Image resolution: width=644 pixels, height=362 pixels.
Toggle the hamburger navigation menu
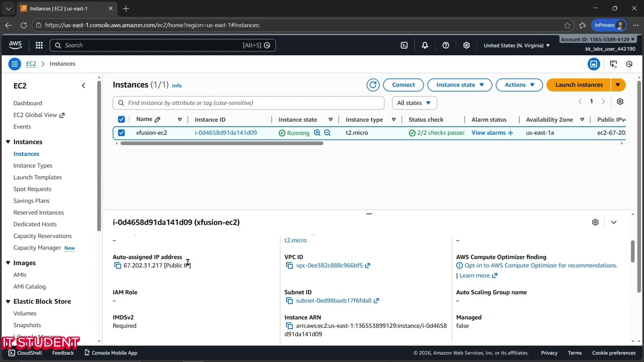point(15,64)
